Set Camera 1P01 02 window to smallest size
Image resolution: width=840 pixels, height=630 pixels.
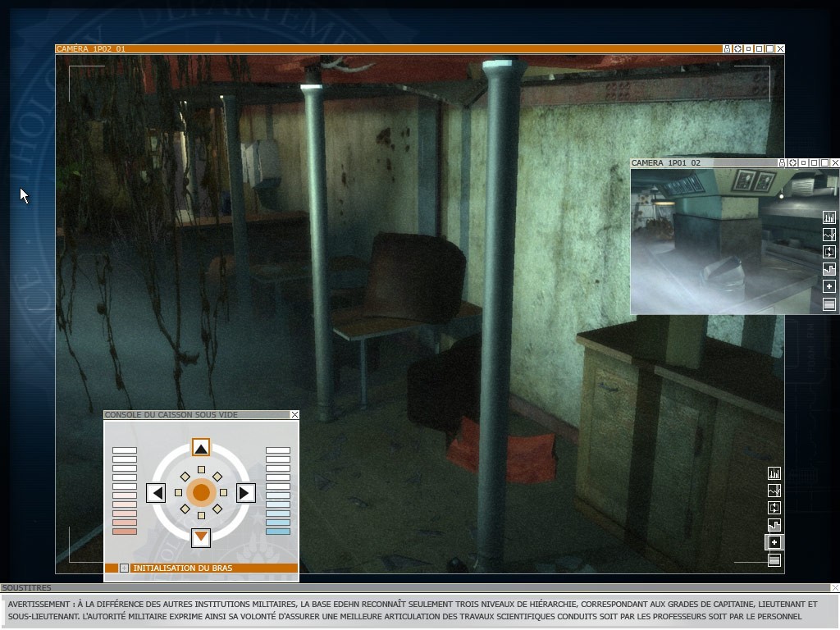[x=804, y=163]
